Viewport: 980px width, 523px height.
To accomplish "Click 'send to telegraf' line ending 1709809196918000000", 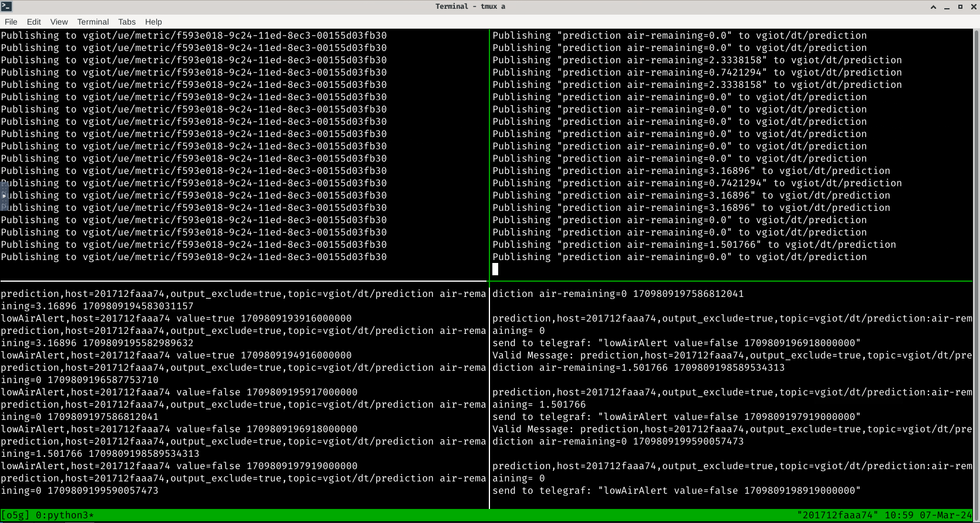I will coord(677,343).
